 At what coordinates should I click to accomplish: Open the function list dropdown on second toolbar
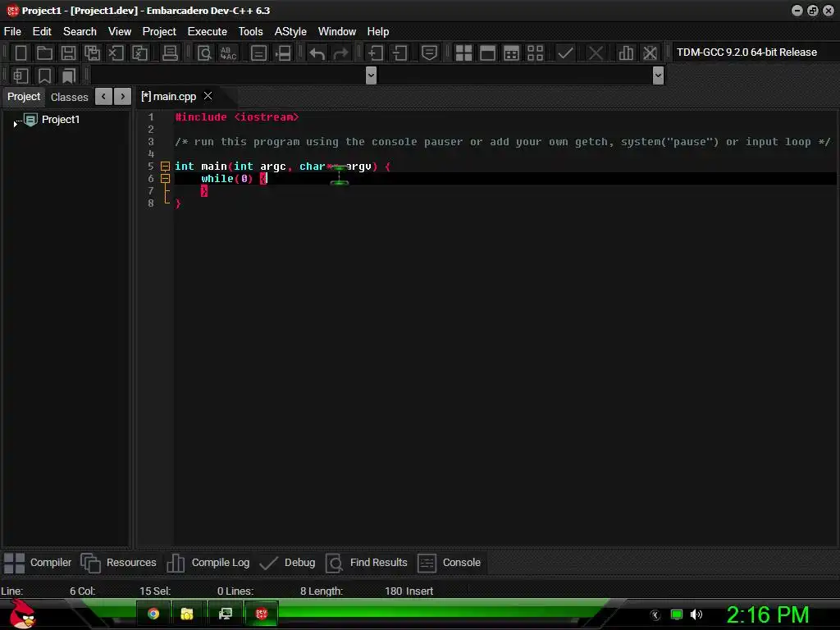click(659, 75)
